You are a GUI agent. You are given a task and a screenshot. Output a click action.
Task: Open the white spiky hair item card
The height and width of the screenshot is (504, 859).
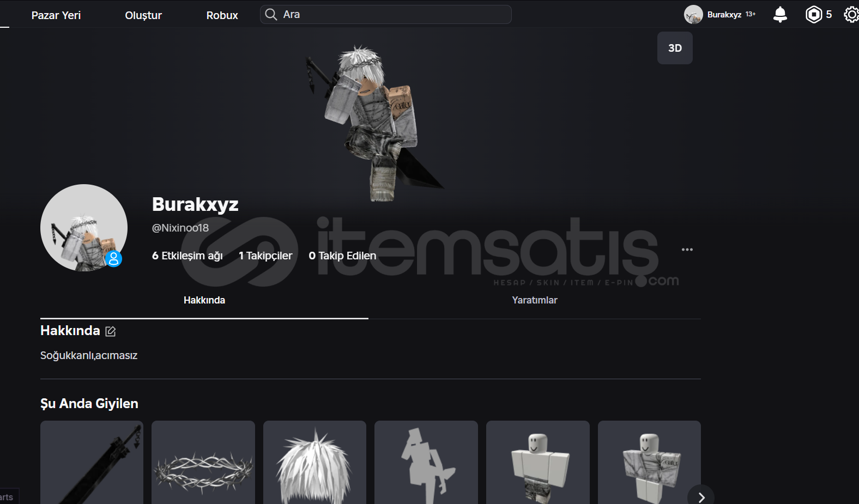tap(314, 462)
